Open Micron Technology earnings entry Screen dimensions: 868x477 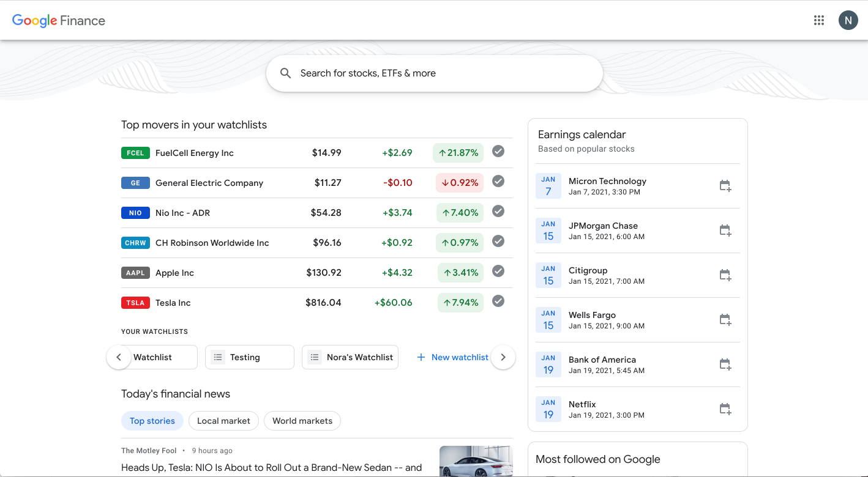click(638, 186)
